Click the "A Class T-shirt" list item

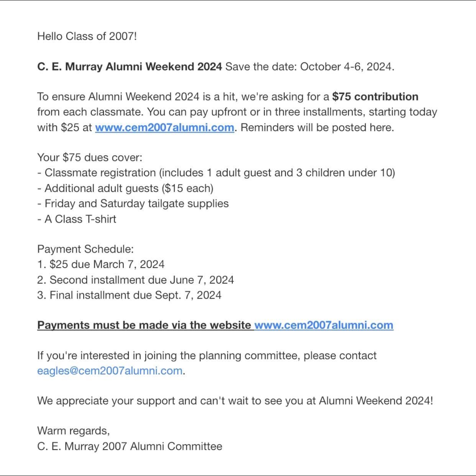77,219
